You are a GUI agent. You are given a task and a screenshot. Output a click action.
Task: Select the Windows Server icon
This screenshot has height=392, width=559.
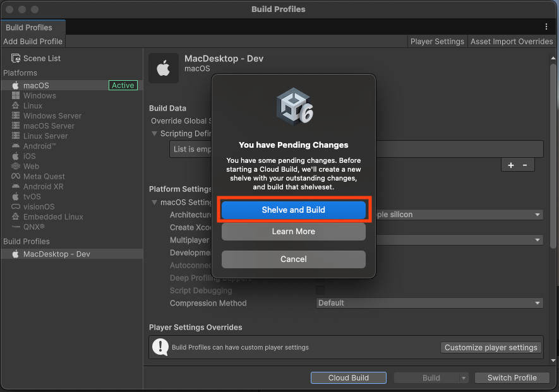pyautogui.click(x=16, y=116)
